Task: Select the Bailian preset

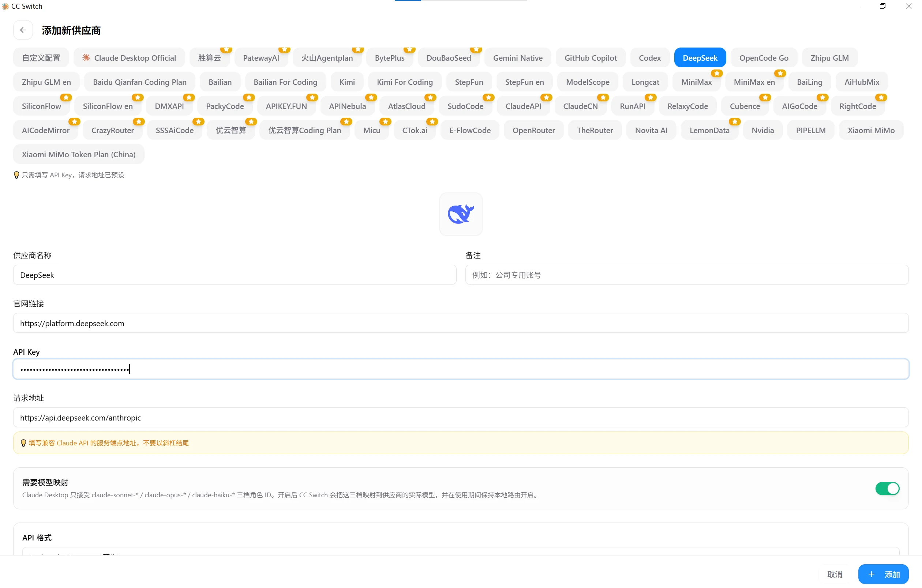Action: coord(220,82)
